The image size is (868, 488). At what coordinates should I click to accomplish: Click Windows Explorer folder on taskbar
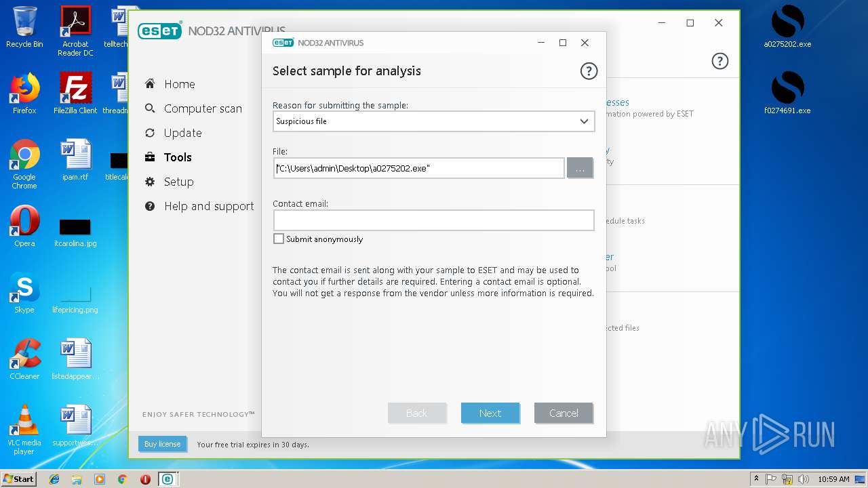pos(77,479)
